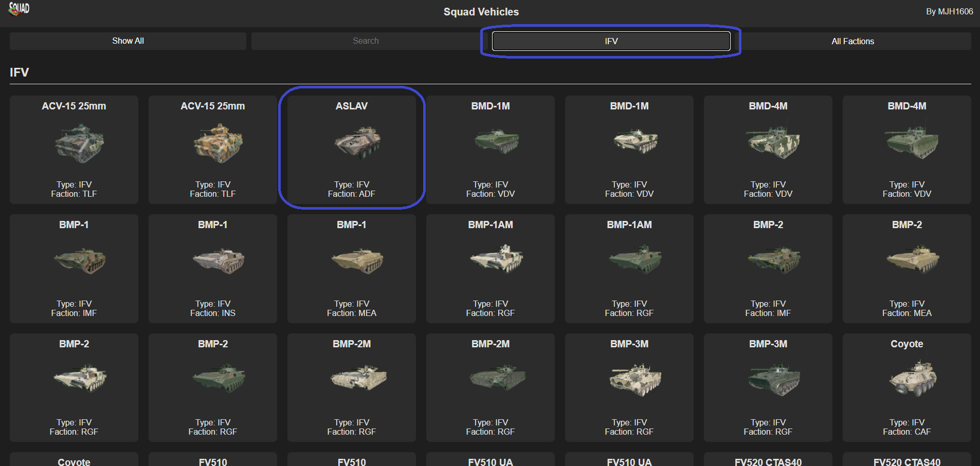Image resolution: width=980 pixels, height=466 pixels.
Task: Select the BMP-1 INS vehicle image
Action: pos(219,261)
